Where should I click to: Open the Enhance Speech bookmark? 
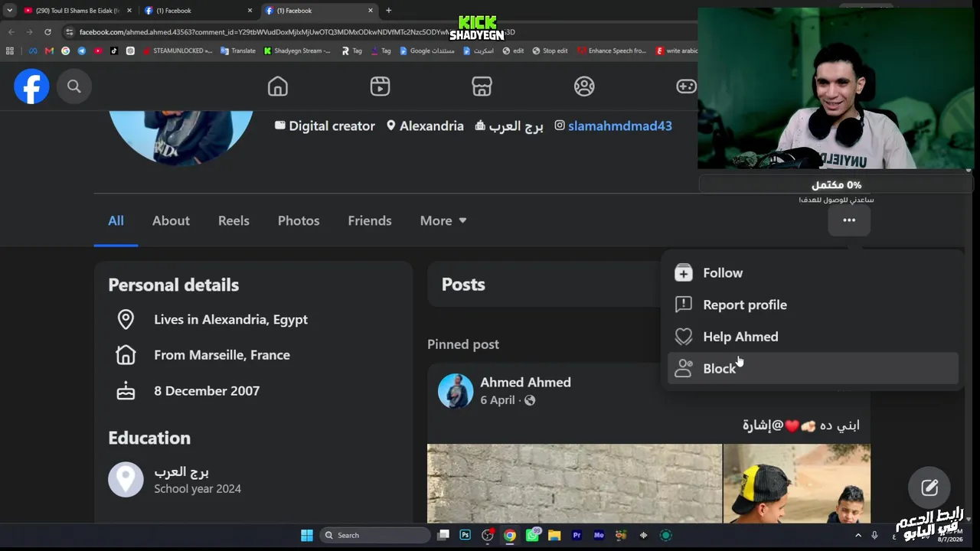pos(612,51)
